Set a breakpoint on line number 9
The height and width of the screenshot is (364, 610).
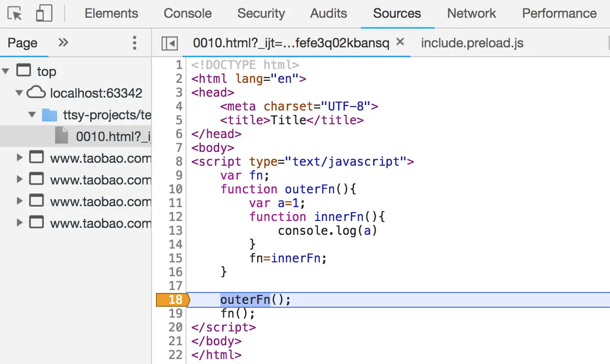[x=179, y=175]
